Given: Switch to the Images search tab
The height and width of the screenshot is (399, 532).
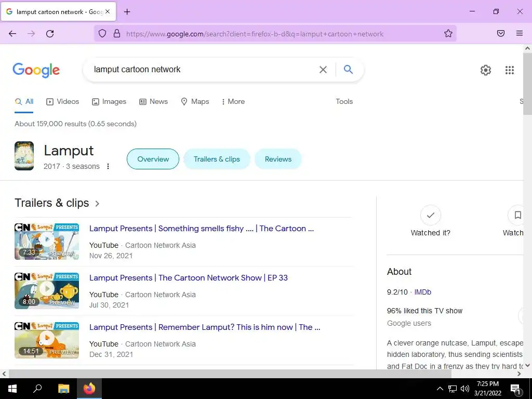Looking at the screenshot, I should tap(109, 101).
